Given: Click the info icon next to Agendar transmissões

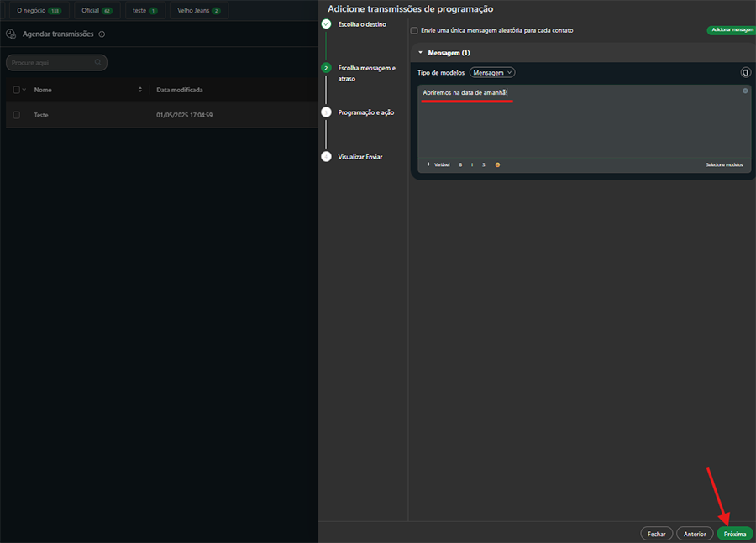Looking at the screenshot, I should pos(102,34).
